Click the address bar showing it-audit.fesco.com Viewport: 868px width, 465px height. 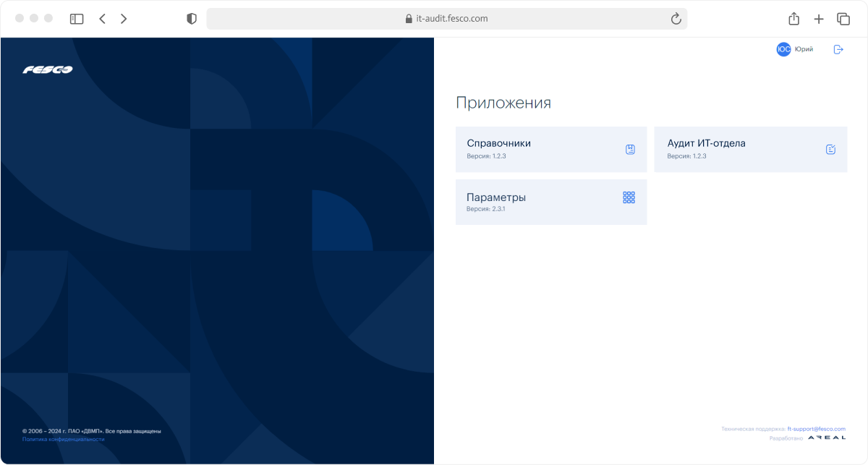[x=446, y=19]
